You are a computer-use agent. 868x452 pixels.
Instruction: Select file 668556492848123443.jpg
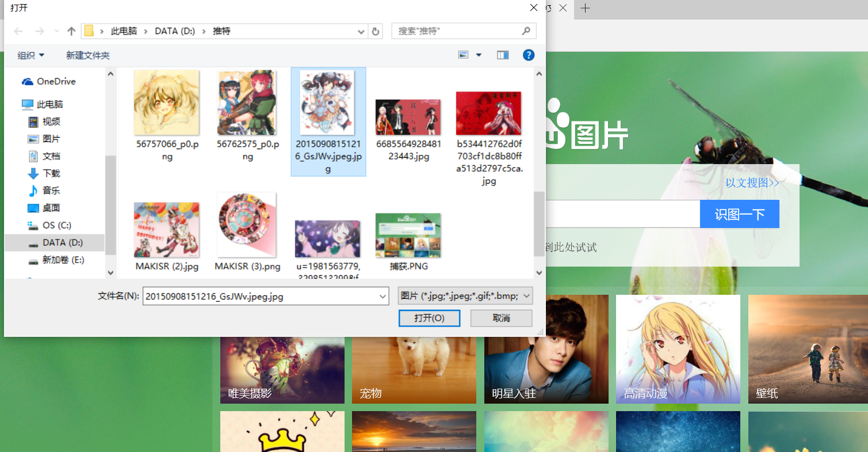[408, 131]
